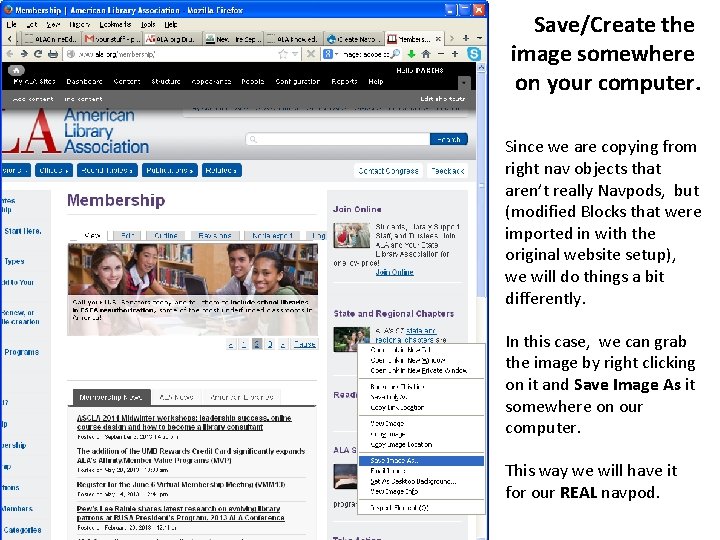Screen dimensions: 720x540
Task: Click the ASCLA 2014 Midwinter workshops headline
Action: [184, 422]
